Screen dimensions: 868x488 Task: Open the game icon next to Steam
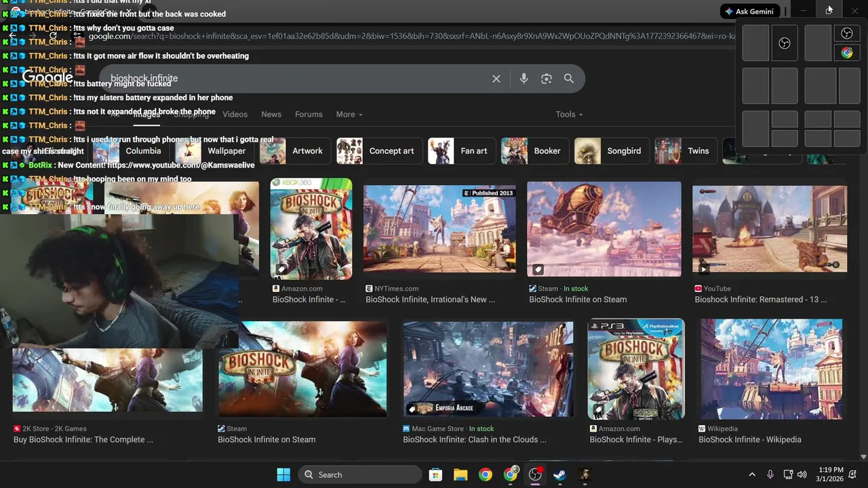[x=585, y=474]
